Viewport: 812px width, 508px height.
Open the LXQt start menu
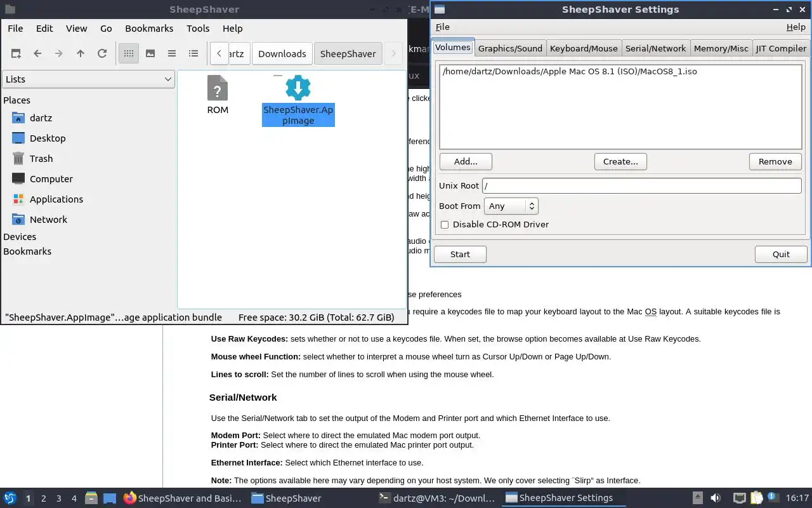coord(10,498)
